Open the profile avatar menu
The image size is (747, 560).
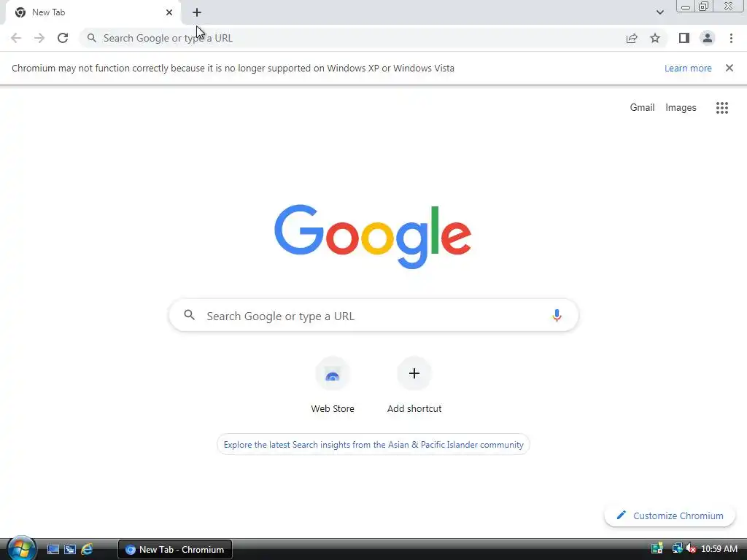pyautogui.click(x=708, y=38)
